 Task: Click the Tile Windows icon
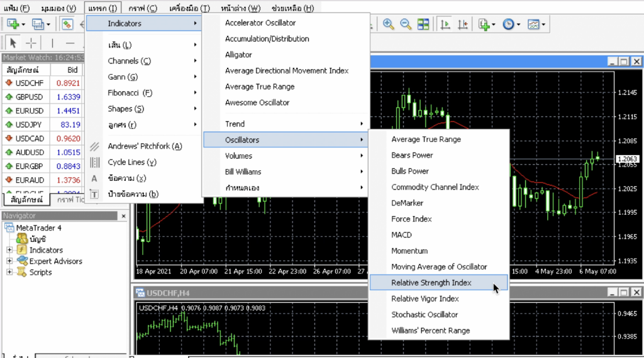tap(423, 24)
